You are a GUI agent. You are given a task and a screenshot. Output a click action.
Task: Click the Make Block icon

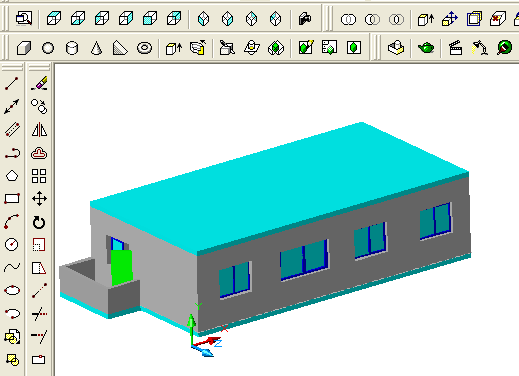tap(12, 360)
